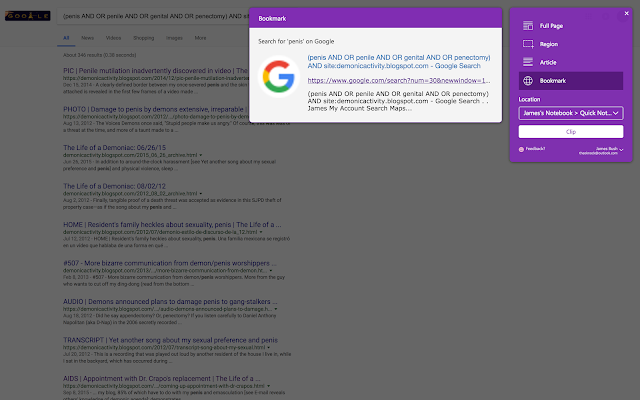This screenshot has width=640, height=400.
Task: Open the 'AUDIO | Demons announced plans' result
Action: (170, 302)
